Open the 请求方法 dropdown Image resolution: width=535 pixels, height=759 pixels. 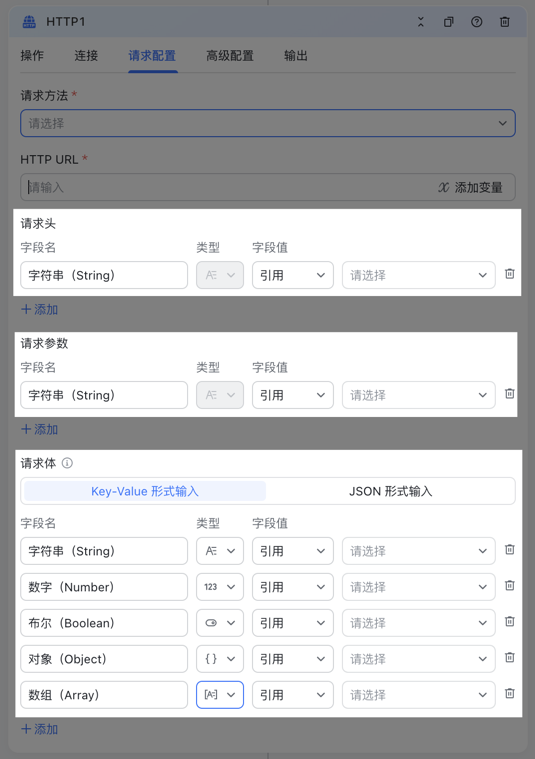point(268,123)
